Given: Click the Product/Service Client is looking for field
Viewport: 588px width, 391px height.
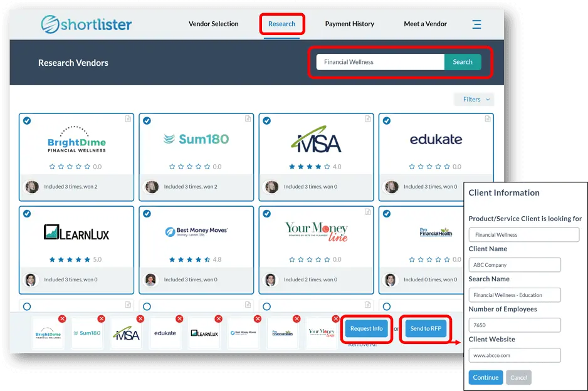Looking at the screenshot, I should (524, 235).
